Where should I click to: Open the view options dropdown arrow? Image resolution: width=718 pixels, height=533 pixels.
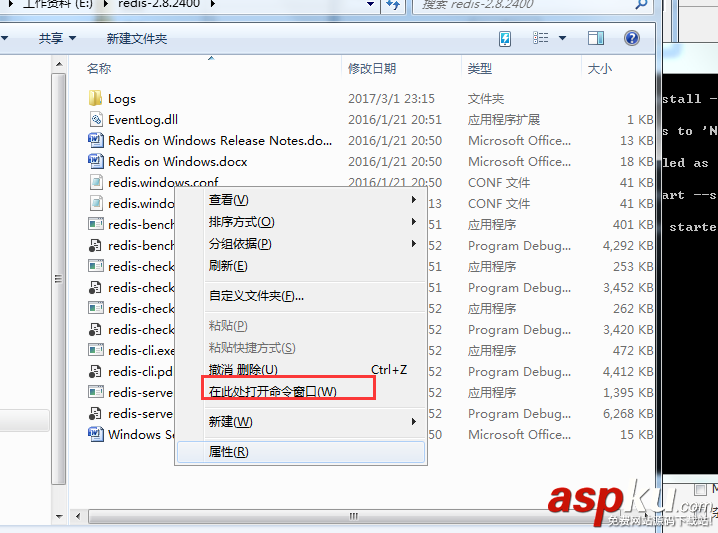(562, 38)
